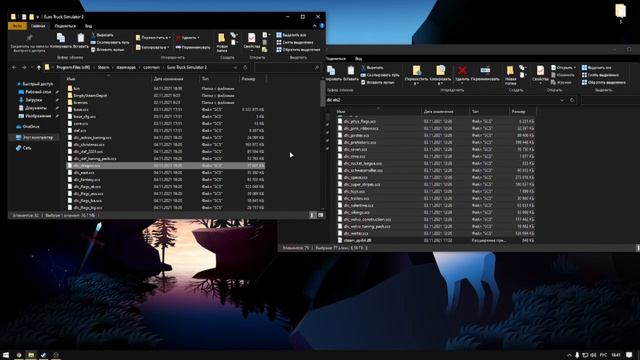Click search box in Euro Truck Simulator 2 window
The height and width of the screenshot is (360, 640).
[x=287, y=67]
